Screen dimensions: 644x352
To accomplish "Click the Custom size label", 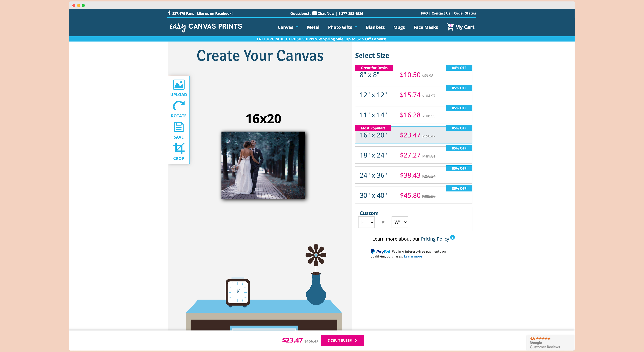I will coord(369,213).
